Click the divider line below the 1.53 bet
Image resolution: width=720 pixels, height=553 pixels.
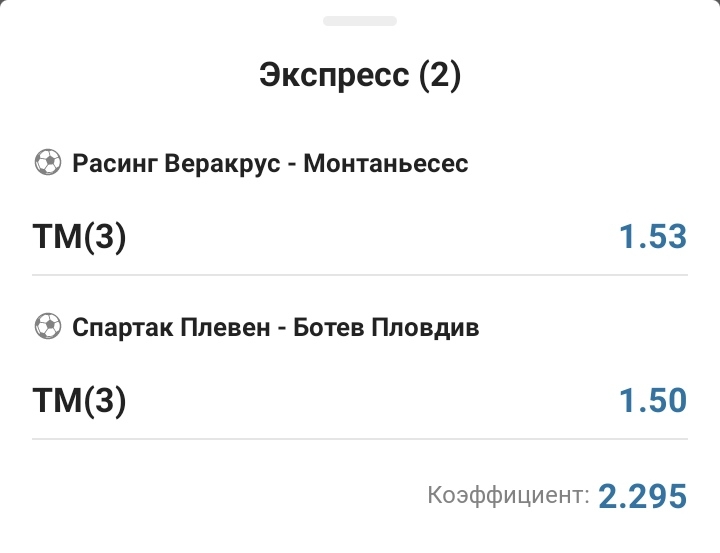(360, 275)
